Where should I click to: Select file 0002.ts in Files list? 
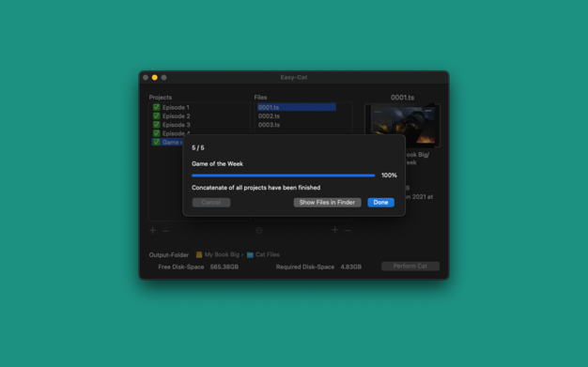click(296, 115)
